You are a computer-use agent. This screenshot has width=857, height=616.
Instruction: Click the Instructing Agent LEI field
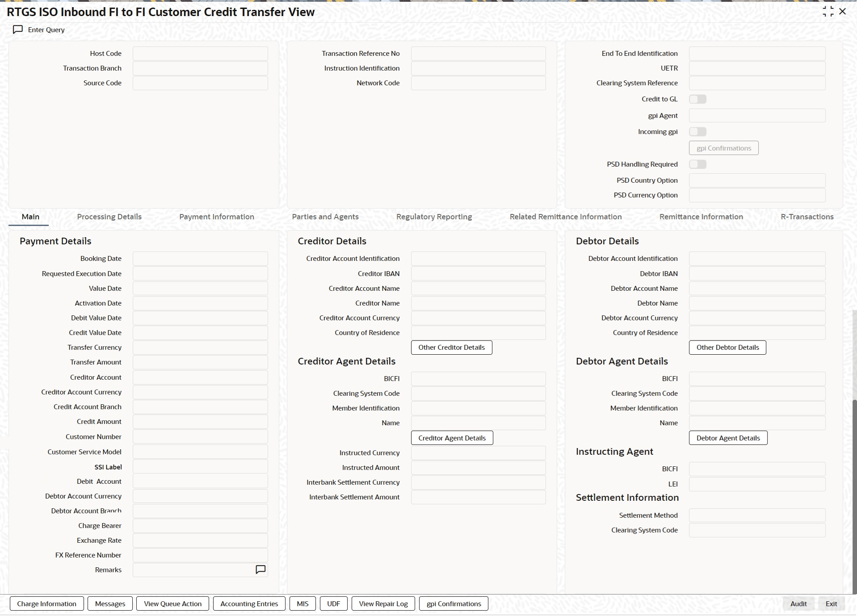[x=757, y=484]
